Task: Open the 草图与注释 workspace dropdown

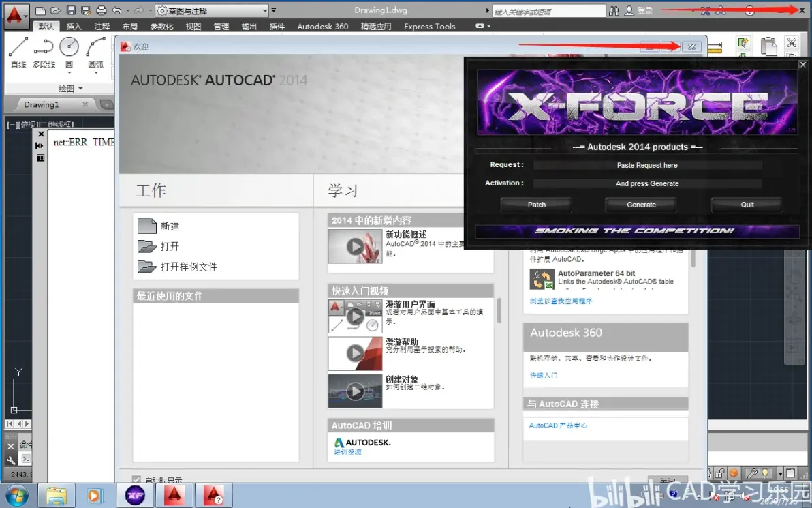Action: point(213,10)
